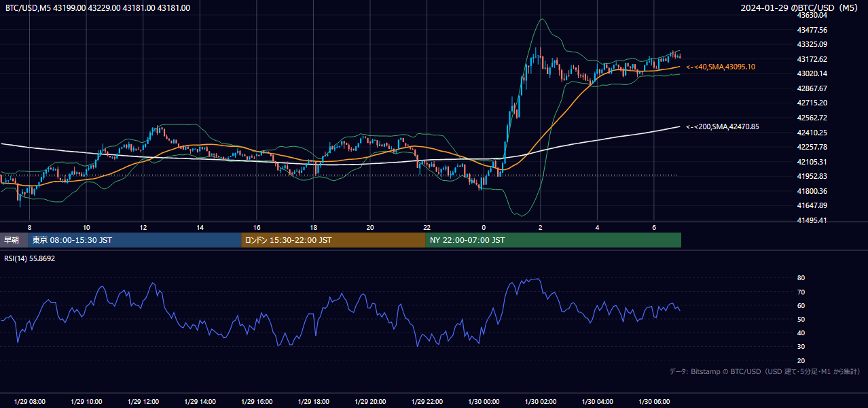Image resolution: width=868 pixels, height=408 pixels.
Task: Click hour label 12 under the price chart
Action: (143, 227)
